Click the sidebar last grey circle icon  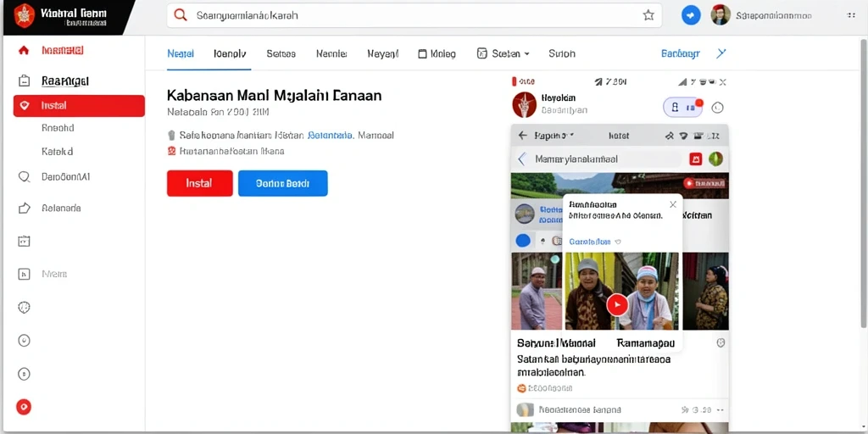24,374
